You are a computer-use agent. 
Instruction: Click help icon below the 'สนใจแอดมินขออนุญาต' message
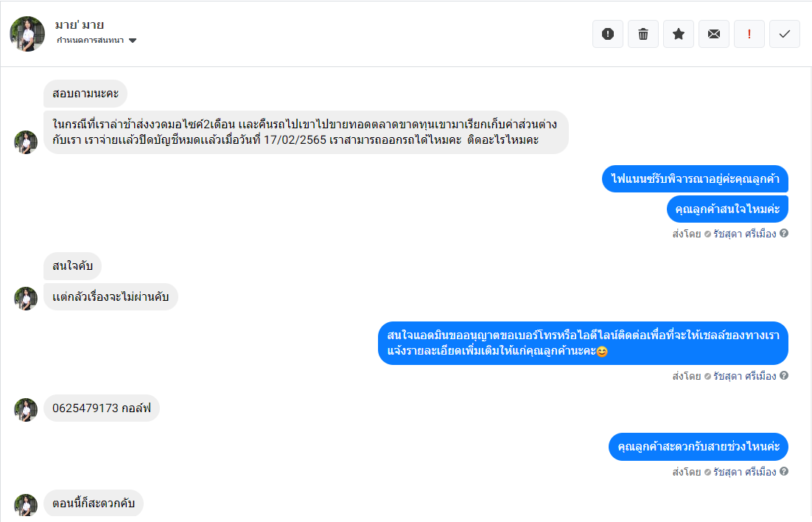[784, 375]
